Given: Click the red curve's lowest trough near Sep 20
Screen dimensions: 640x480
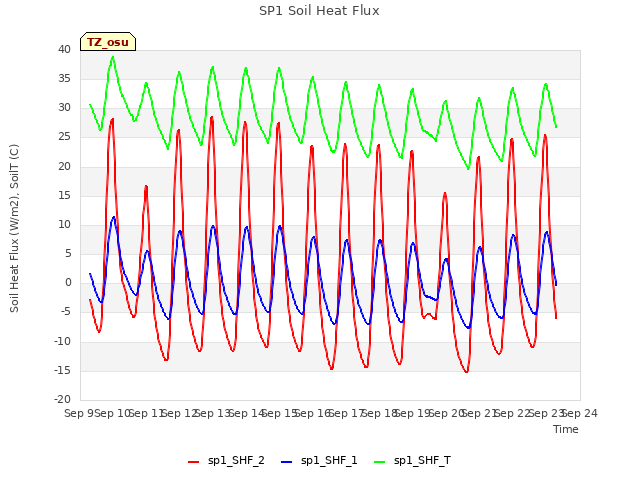Looking at the screenshot, I should click(467, 372).
